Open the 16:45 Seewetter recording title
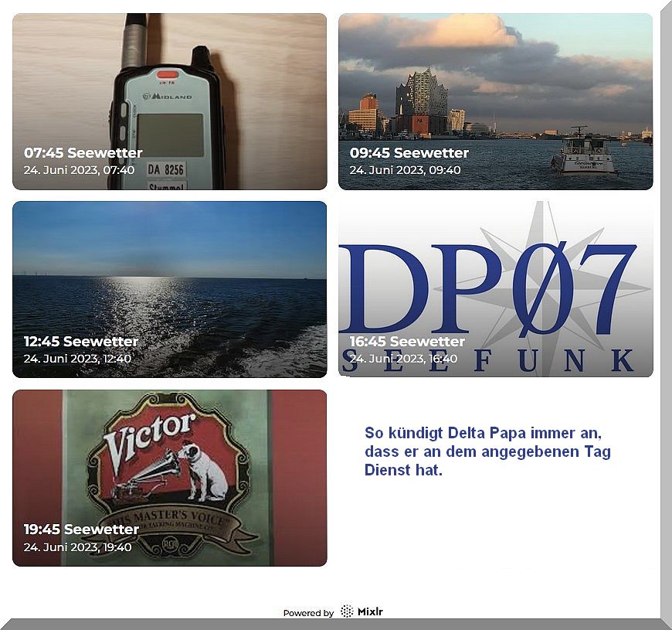This screenshot has height=630, width=672. tap(407, 342)
